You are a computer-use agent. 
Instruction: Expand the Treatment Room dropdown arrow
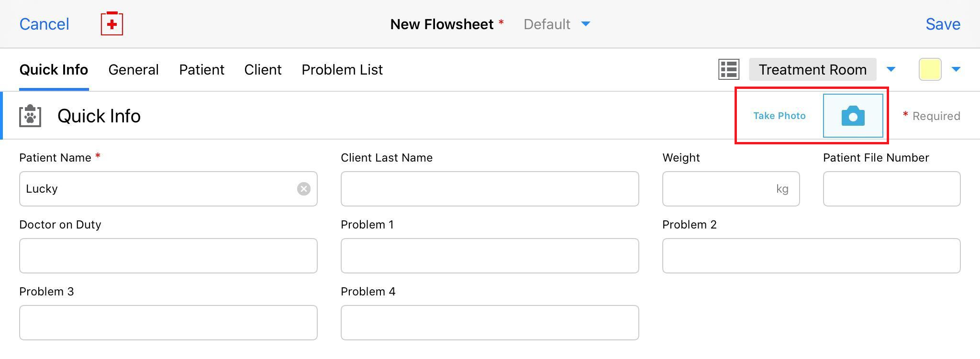891,70
